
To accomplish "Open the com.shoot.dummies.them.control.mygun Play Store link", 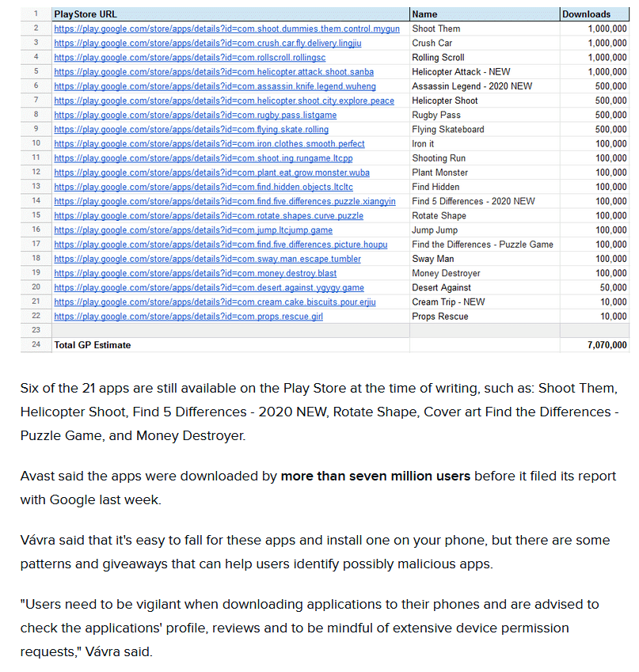I will point(226,28).
